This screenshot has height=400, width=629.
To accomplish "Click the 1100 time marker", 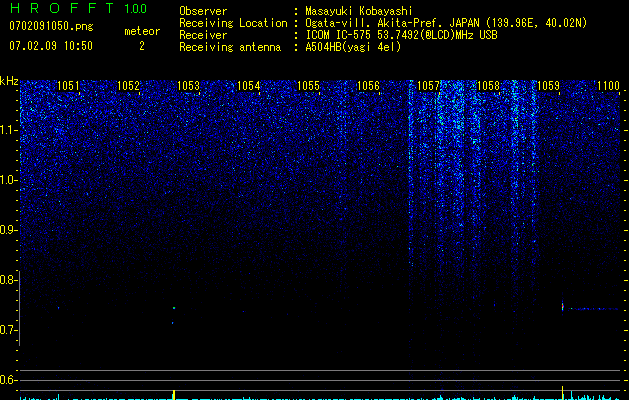I will click(x=609, y=86).
